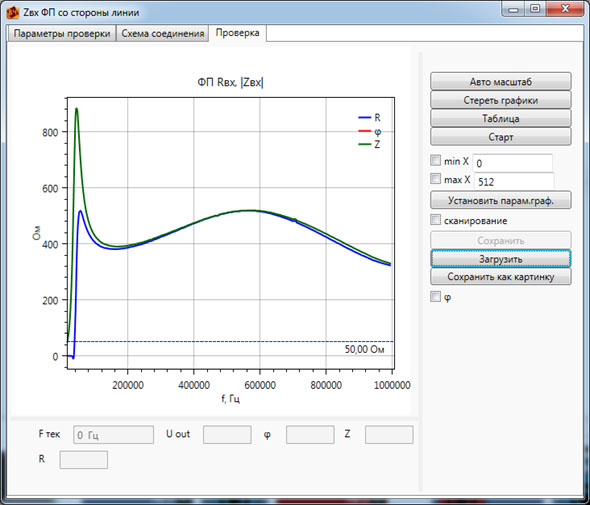Enable the min X checkbox
The height and width of the screenshot is (505, 590).
(x=435, y=160)
